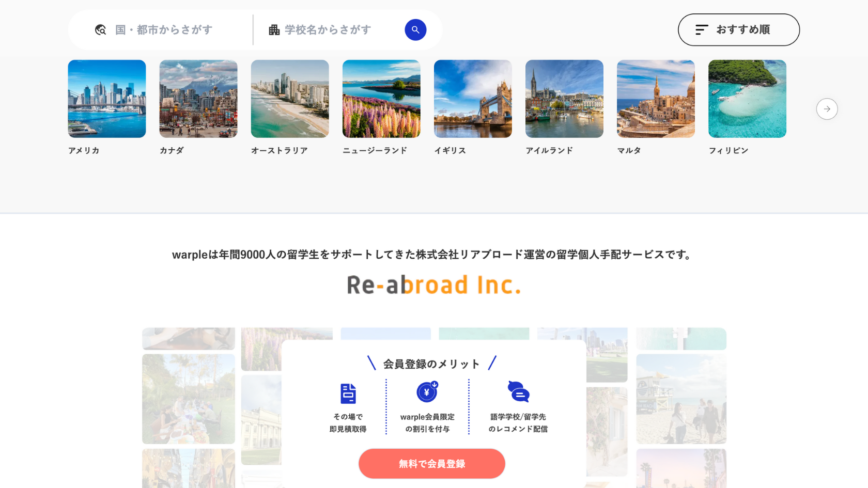Open the Re-abroad Inc. logo link

pos(434,285)
